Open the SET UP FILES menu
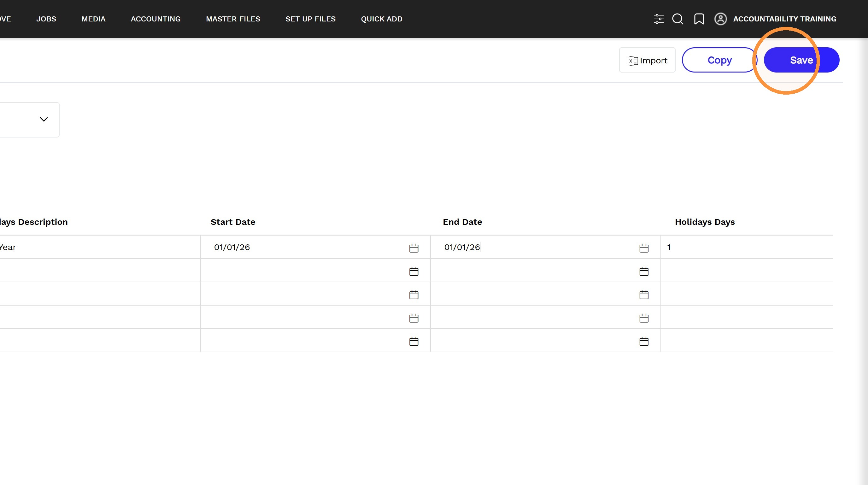The image size is (868, 485). click(x=311, y=19)
